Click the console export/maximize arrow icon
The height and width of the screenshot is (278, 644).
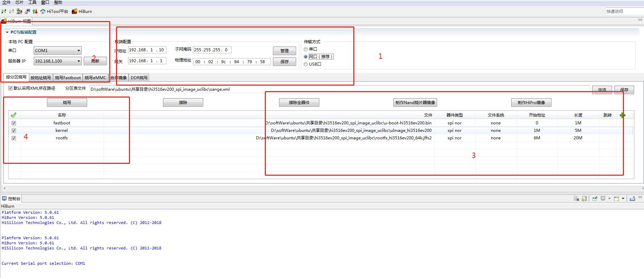tap(632, 198)
